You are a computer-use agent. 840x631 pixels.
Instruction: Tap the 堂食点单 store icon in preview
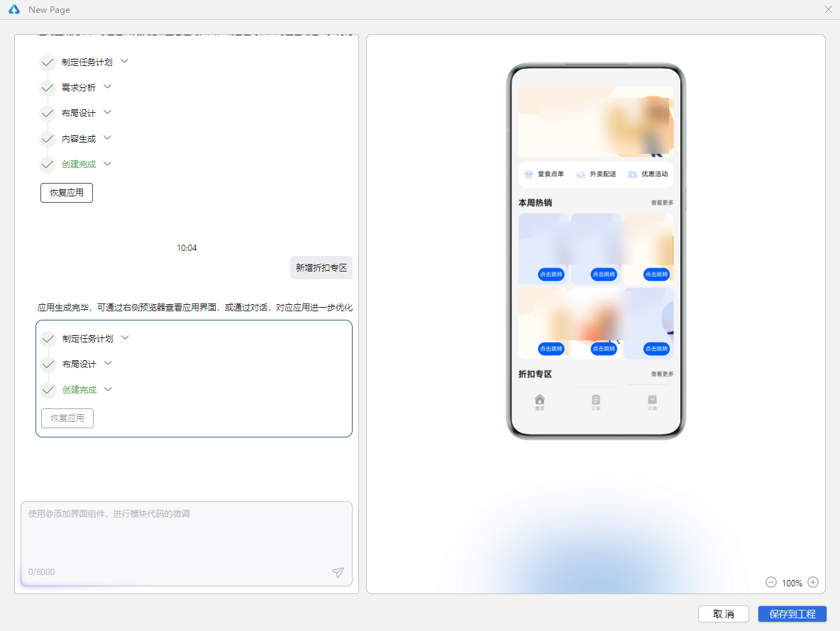pyautogui.click(x=529, y=174)
